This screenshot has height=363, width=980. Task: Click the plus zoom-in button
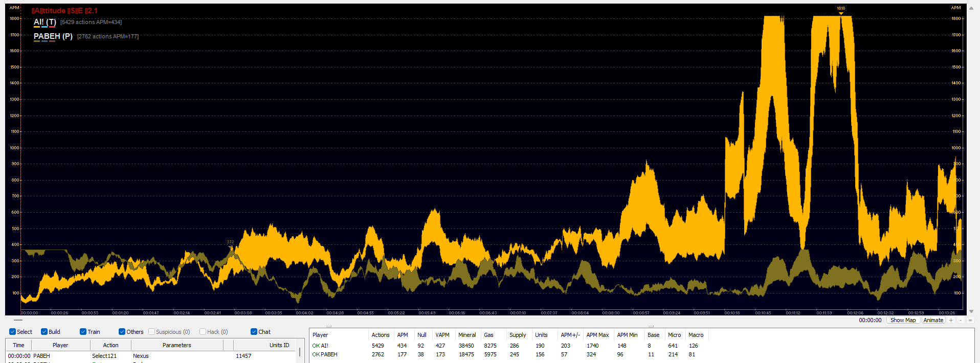tap(951, 320)
